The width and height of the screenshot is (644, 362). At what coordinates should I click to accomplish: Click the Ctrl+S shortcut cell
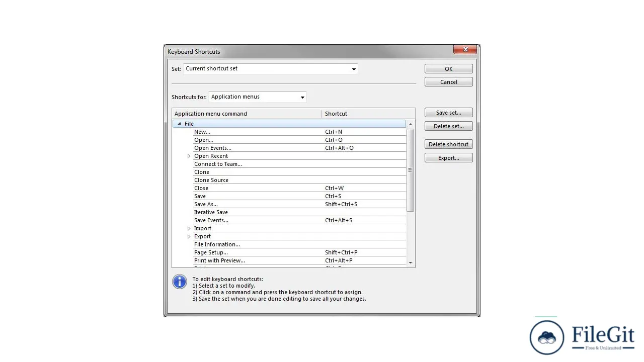tap(333, 196)
